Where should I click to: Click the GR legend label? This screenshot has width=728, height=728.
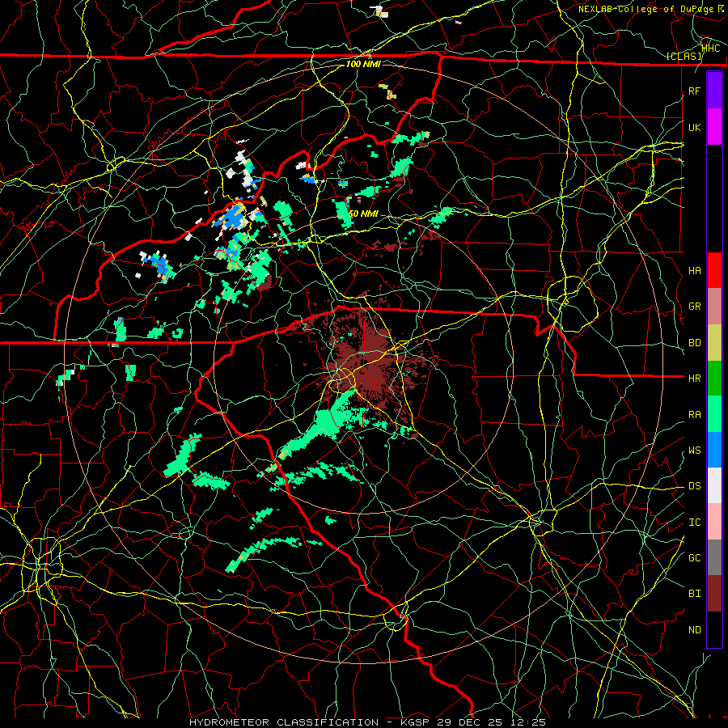(x=695, y=307)
